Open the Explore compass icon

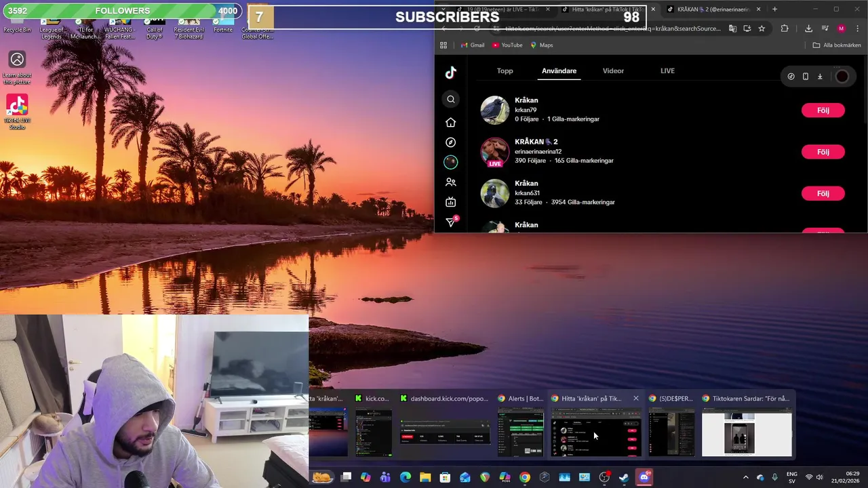pyautogui.click(x=451, y=142)
